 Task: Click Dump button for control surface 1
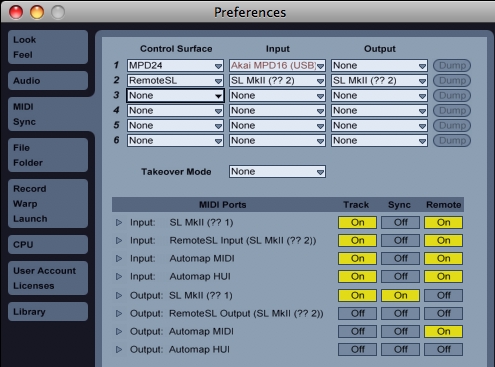pos(452,65)
